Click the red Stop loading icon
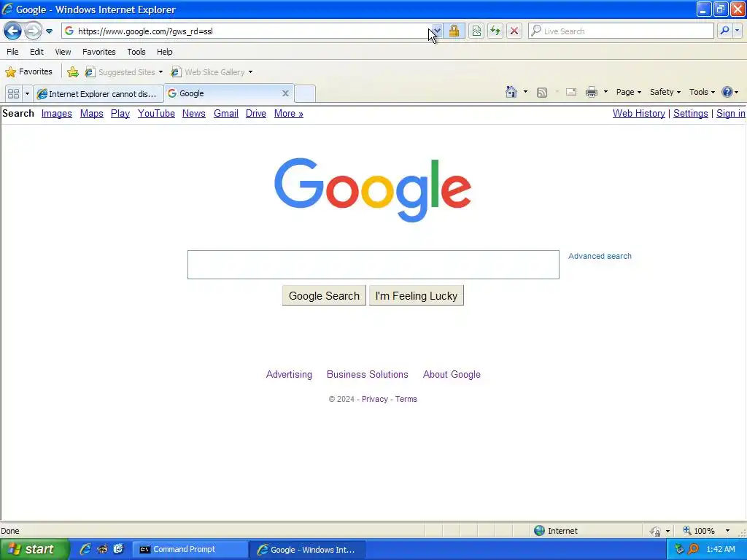Screen dimensions: 747x560 [514, 31]
